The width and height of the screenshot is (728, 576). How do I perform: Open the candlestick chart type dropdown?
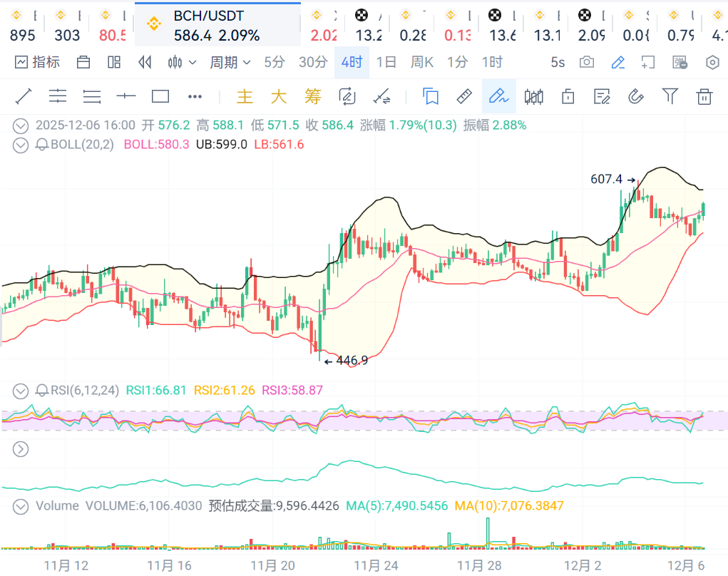tap(181, 62)
